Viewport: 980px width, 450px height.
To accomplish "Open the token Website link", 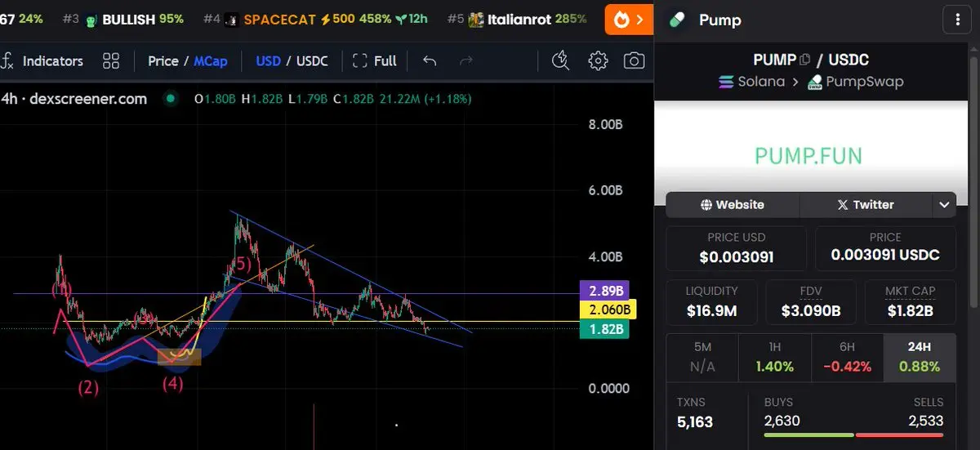I will pos(732,205).
